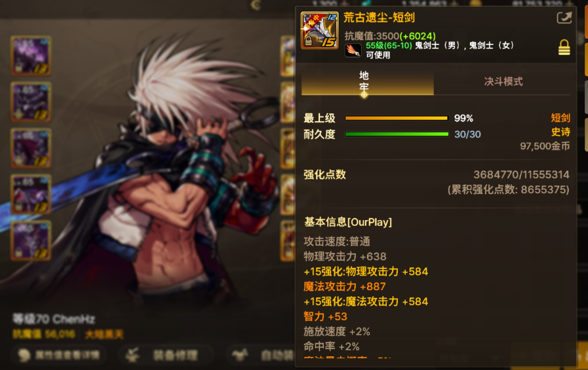Click the Ghost Swordsman class icon in tooltip
The height and width of the screenshot is (370, 588).
(353, 50)
